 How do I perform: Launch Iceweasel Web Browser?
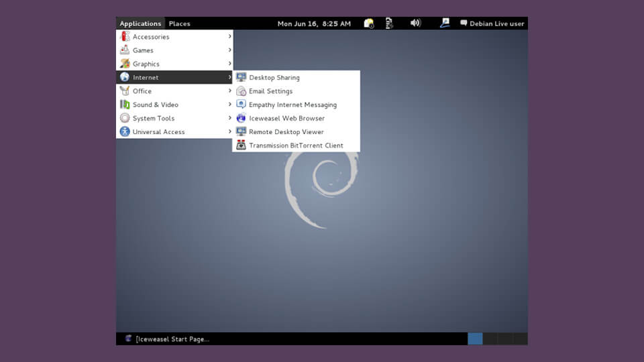[x=296, y=118]
